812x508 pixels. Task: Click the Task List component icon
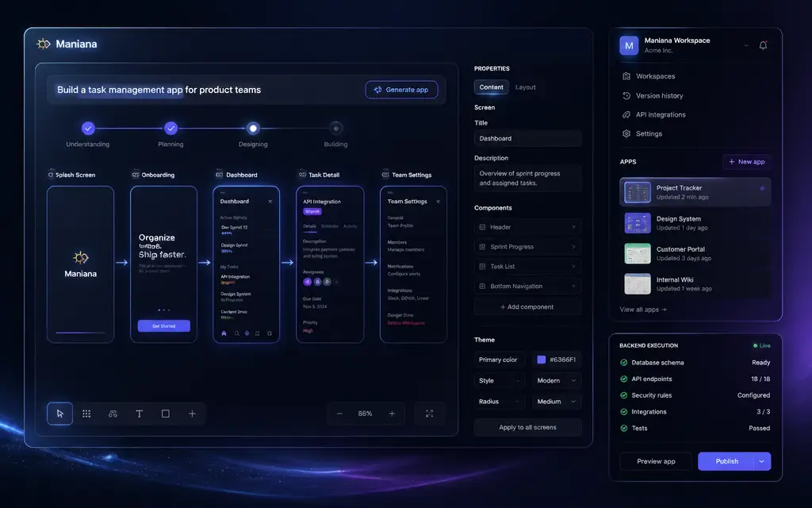[482, 267]
